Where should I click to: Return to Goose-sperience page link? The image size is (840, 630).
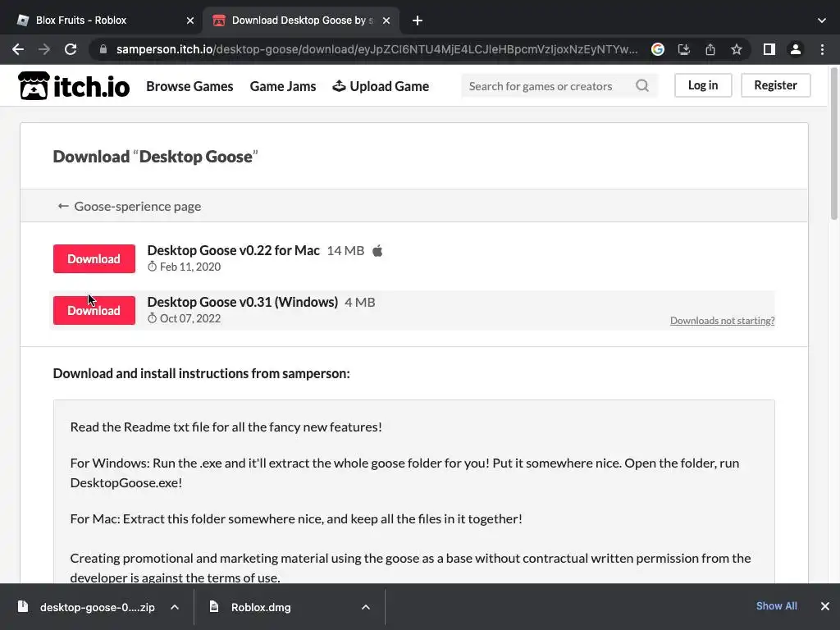(129, 206)
